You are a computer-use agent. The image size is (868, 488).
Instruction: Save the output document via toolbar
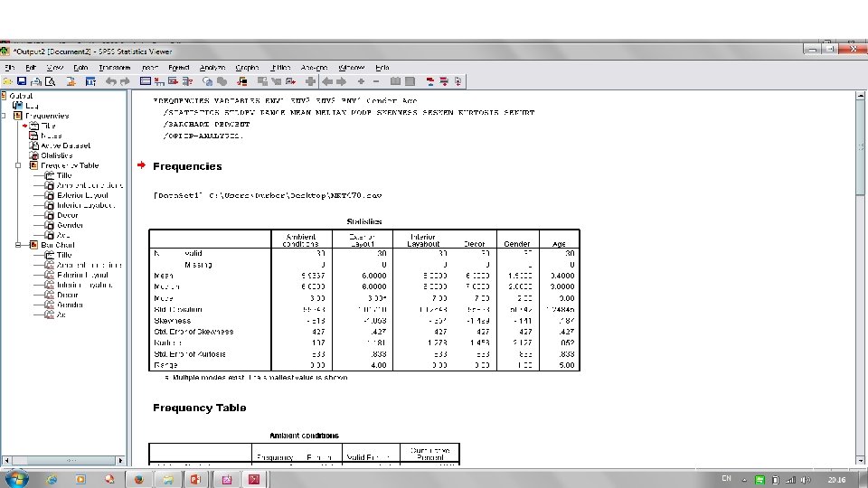tap(22, 81)
